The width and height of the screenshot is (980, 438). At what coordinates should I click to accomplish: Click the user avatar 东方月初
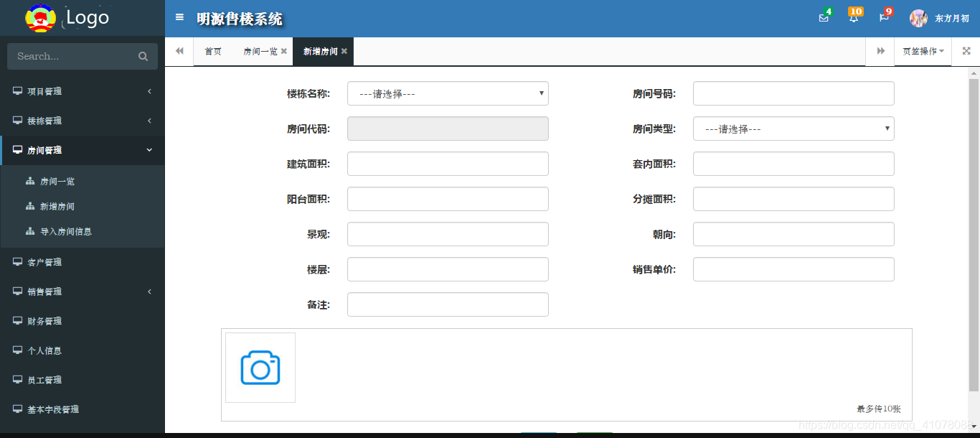point(918,19)
